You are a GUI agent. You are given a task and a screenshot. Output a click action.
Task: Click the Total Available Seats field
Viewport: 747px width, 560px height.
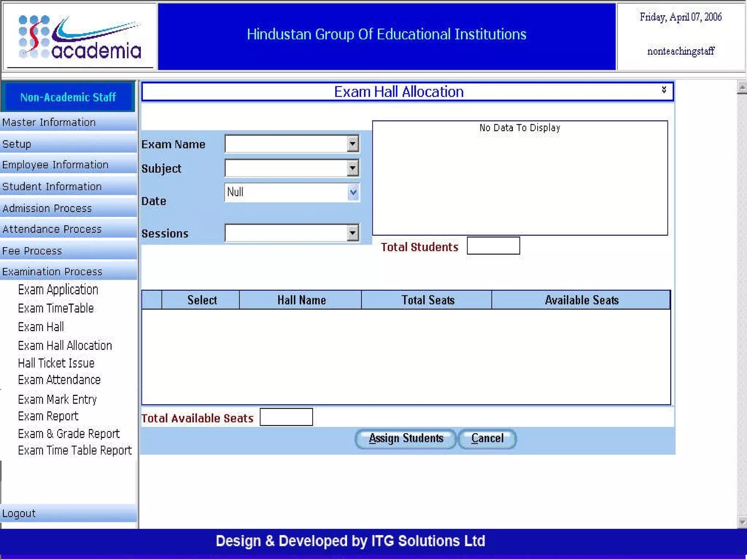(286, 417)
